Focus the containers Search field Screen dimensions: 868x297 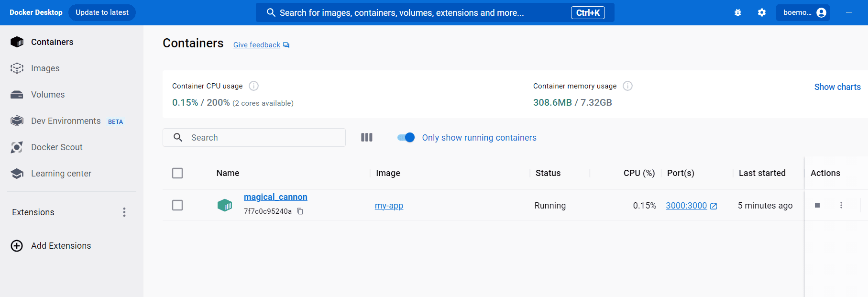tap(254, 137)
